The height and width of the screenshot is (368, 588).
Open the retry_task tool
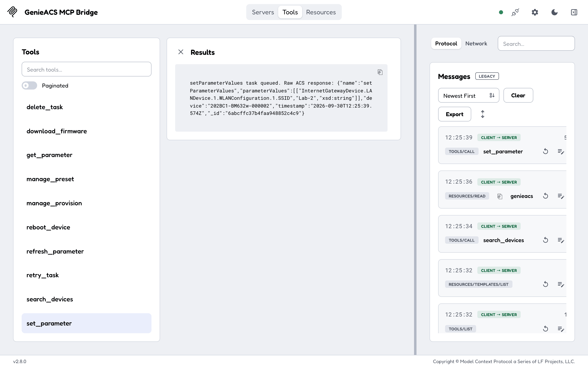pyautogui.click(x=87, y=275)
